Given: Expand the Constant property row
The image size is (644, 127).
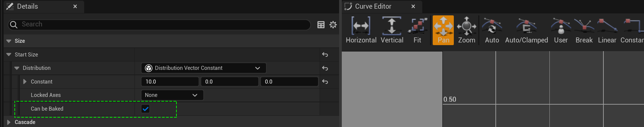Looking at the screenshot, I should [24, 82].
